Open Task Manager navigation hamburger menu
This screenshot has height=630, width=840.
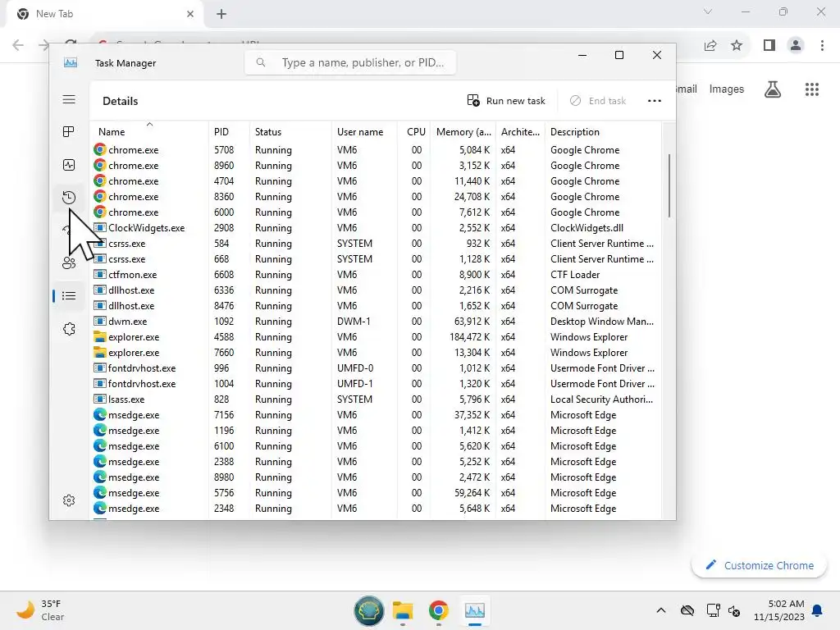[x=69, y=99]
